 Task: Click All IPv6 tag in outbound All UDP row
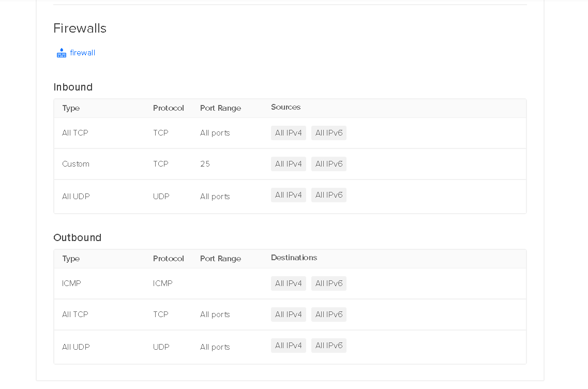tap(329, 346)
